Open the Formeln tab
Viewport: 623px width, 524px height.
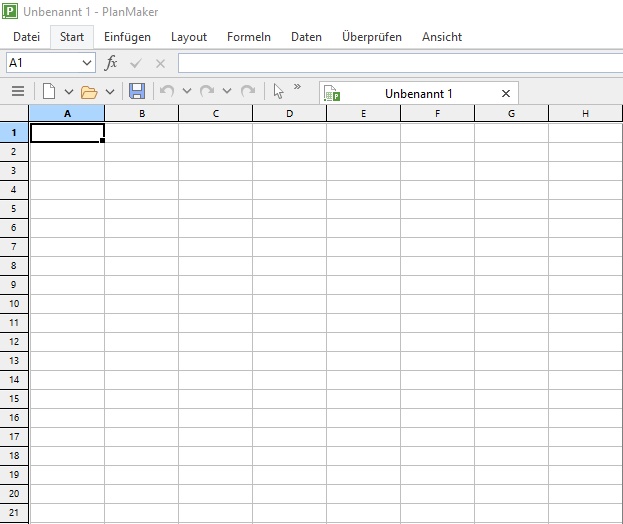248,37
